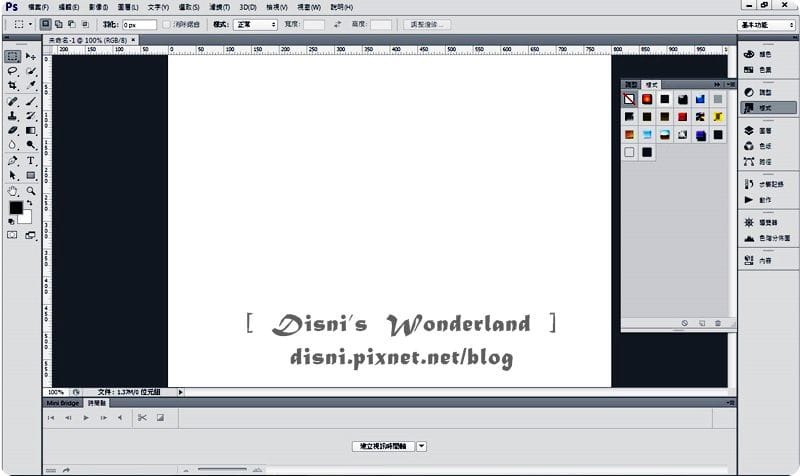
Task: Open the 3D(D) menu
Action: tap(248, 7)
